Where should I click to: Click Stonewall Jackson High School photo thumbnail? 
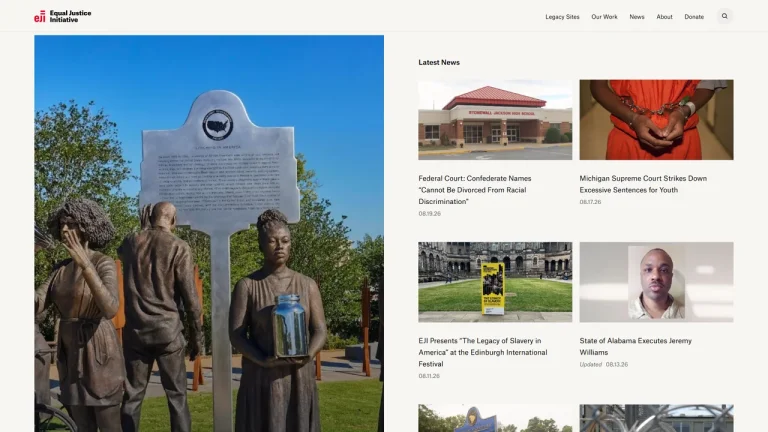point(495,120)
